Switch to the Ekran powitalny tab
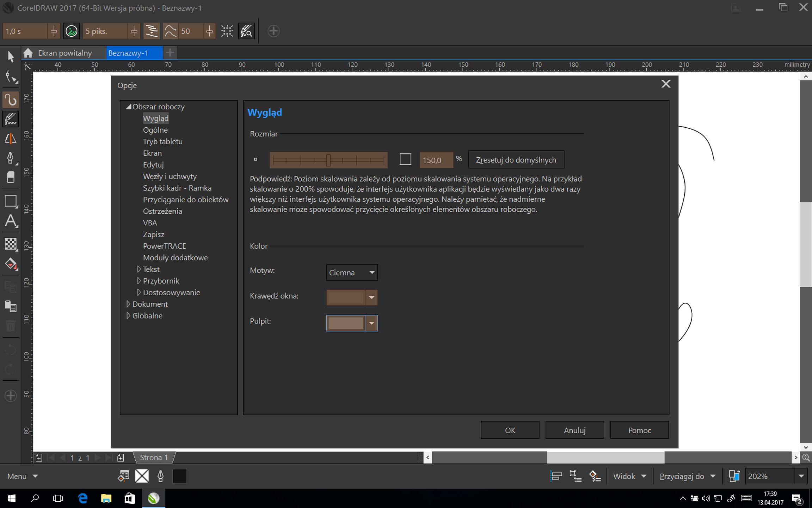Viewport: 812px width, 508px height. pyautogui.click(x=65, y=53)
